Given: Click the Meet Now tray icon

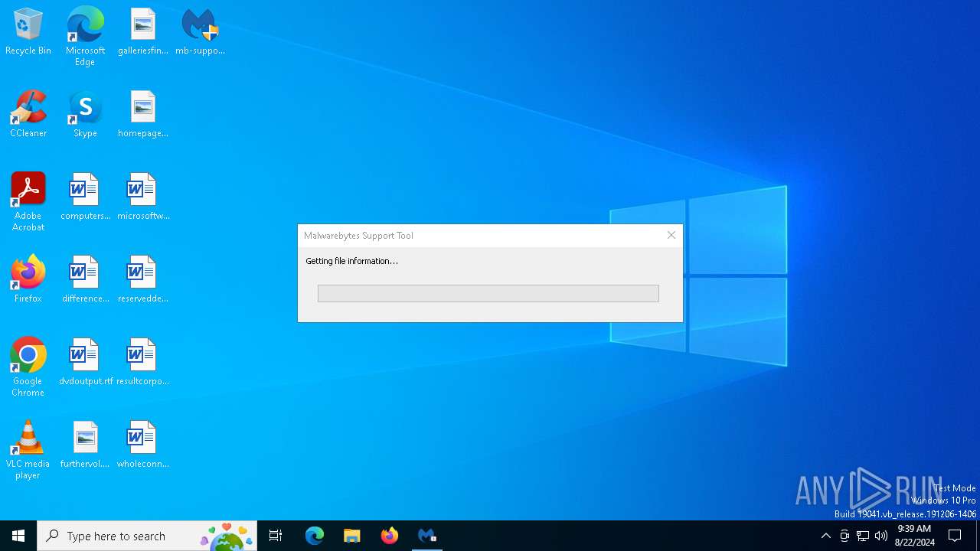Looking at the screenshot, I should (844, 536).
